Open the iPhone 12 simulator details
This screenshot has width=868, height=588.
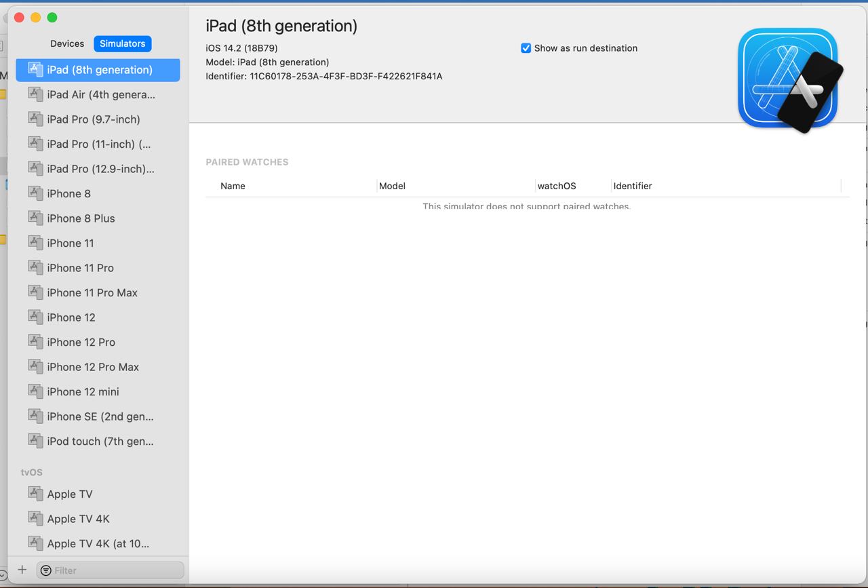point(98,317)
